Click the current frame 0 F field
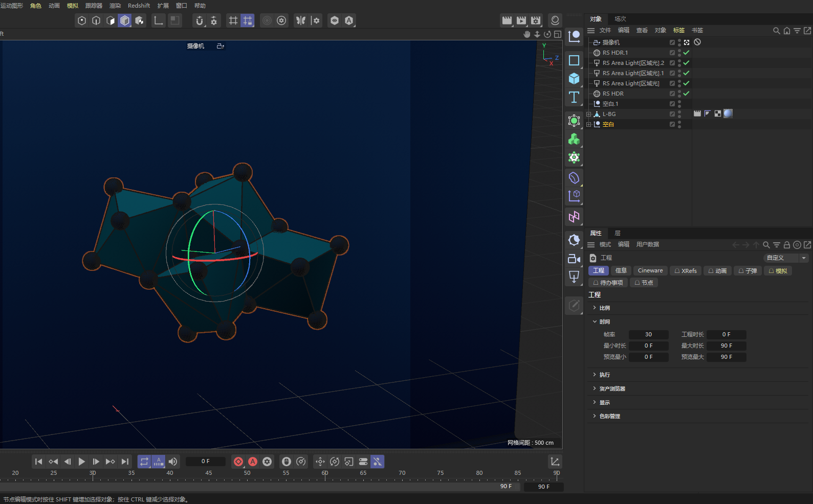The width and height of the screenshot is (813, 504). (x=205, y=462)
